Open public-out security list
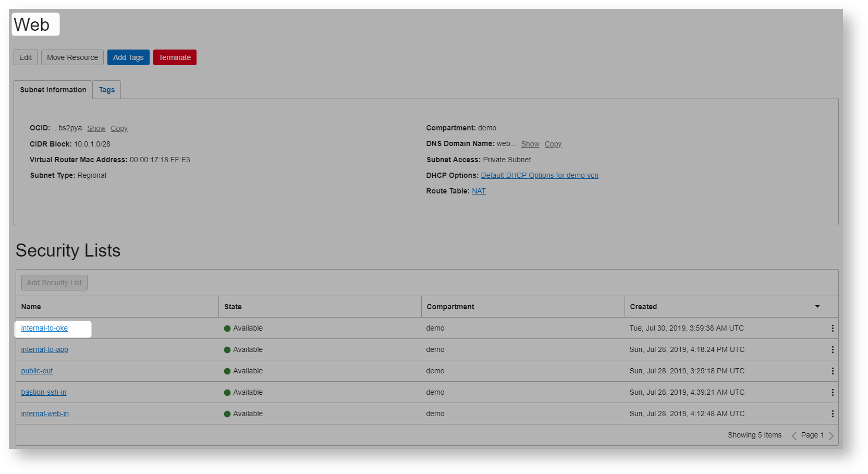The image size is (868, 474). pyautogui.click(x=37, y=371)
